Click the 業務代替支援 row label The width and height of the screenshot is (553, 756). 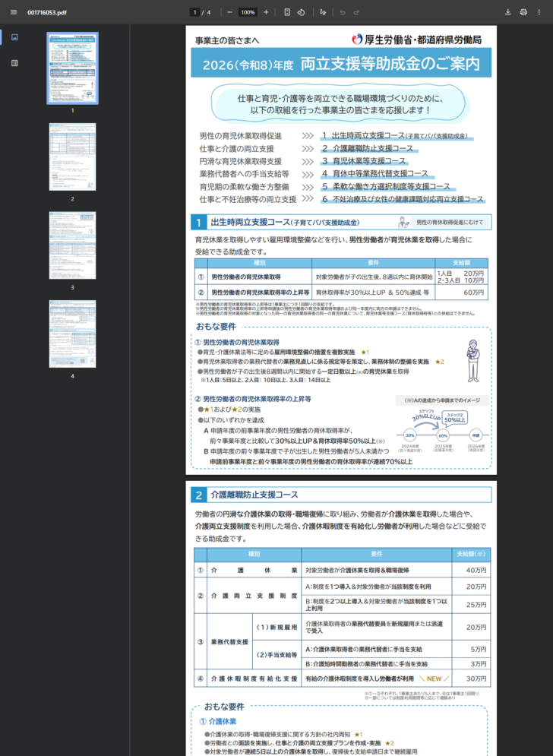(x=230, y=642)
